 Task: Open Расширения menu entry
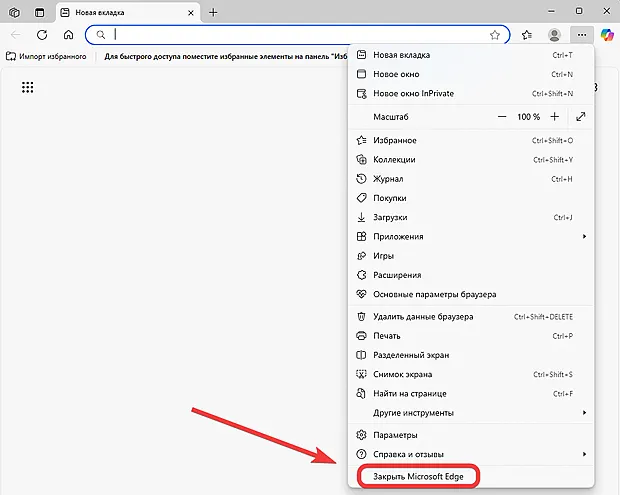pos(471,275)
